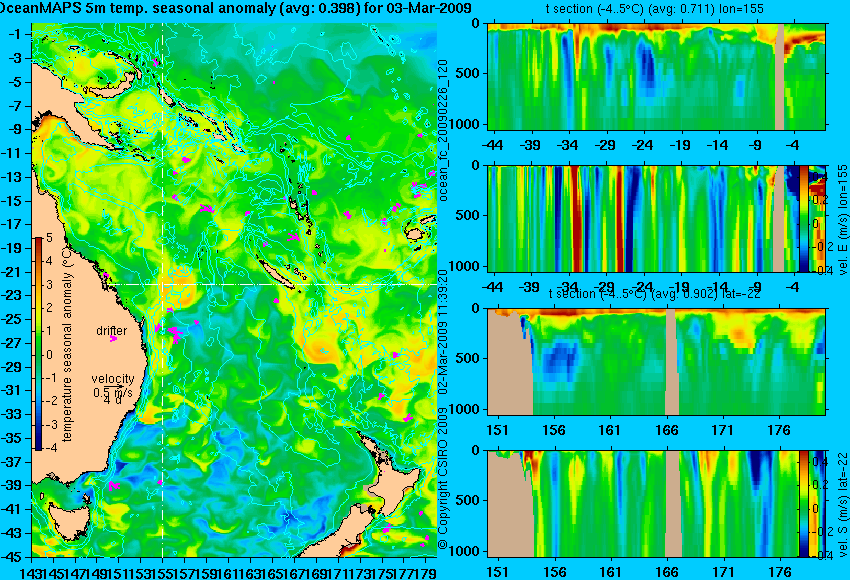Viewport: 850px width, 580px height.
Task: Click the temperature anomaly colour bar on the map
Action: click(x=38, y=343)
